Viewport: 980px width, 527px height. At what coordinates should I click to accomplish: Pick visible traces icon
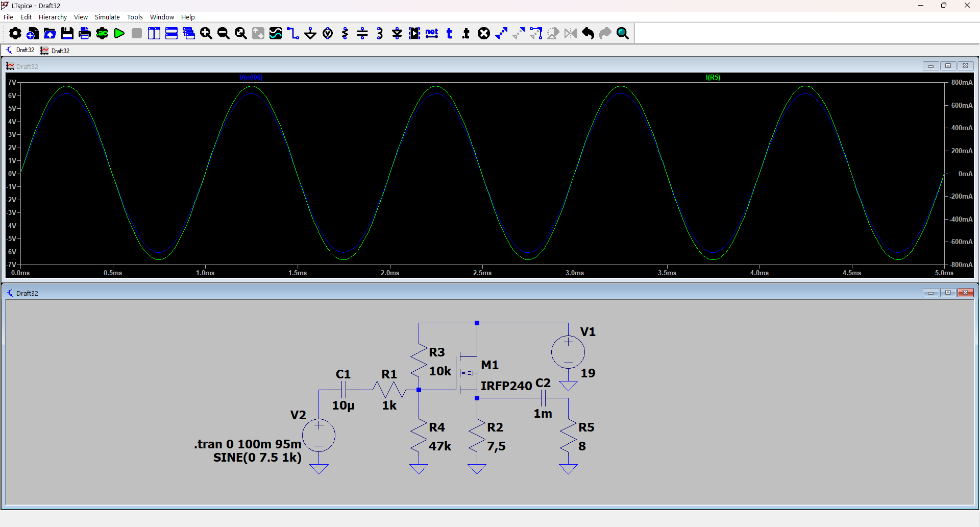[276, 34]
